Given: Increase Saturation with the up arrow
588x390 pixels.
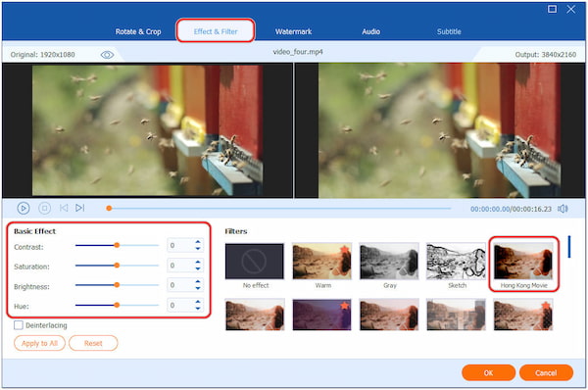Looking at the screenshot, I should (198, 263).
